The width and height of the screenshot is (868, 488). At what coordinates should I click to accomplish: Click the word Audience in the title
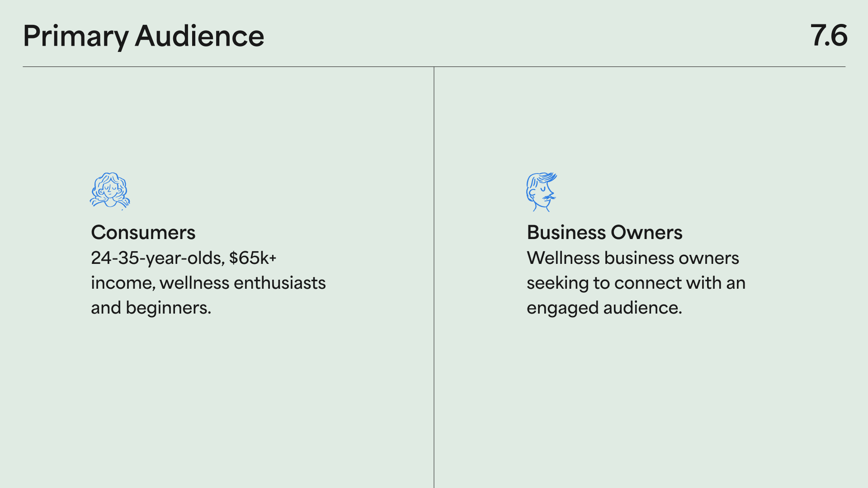[199, 36]
